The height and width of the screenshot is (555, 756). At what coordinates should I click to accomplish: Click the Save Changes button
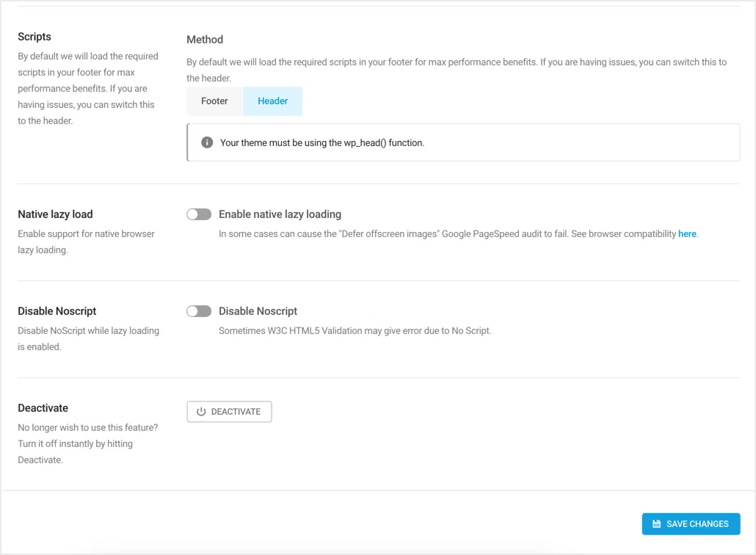(691, 524)
